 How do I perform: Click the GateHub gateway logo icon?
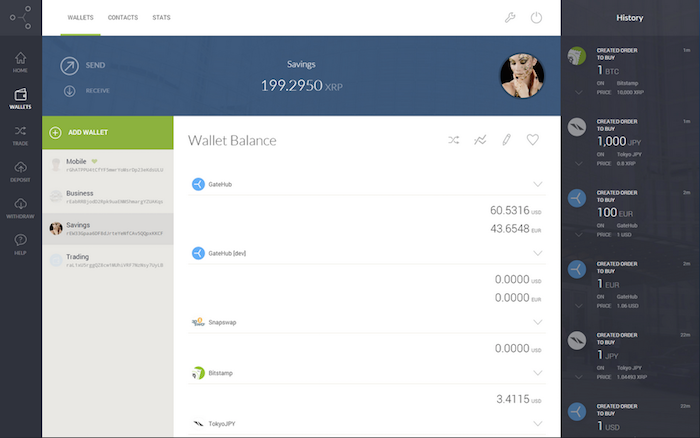pyautogui.click(x=198, y=184)
